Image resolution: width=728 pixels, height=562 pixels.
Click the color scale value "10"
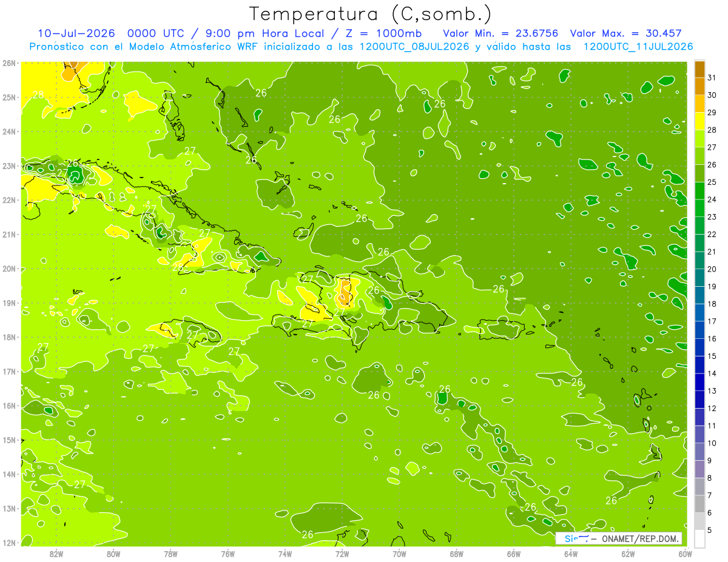click(x=712, y=443)
